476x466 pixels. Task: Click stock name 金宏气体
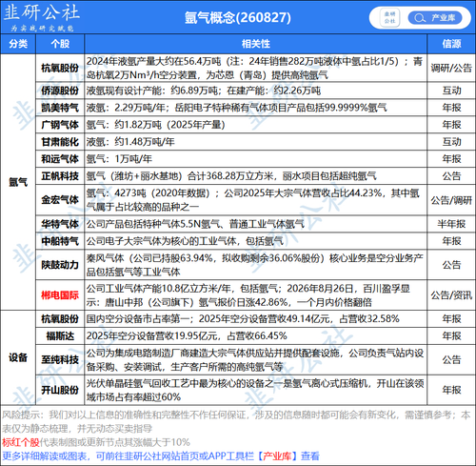point(60,200)
